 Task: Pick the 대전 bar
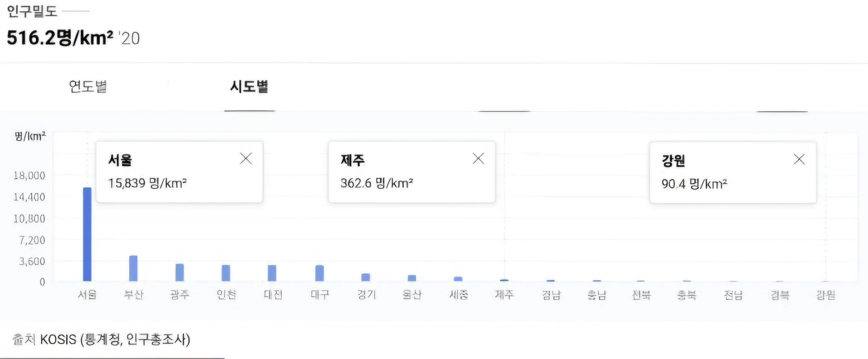coord(272,273)
